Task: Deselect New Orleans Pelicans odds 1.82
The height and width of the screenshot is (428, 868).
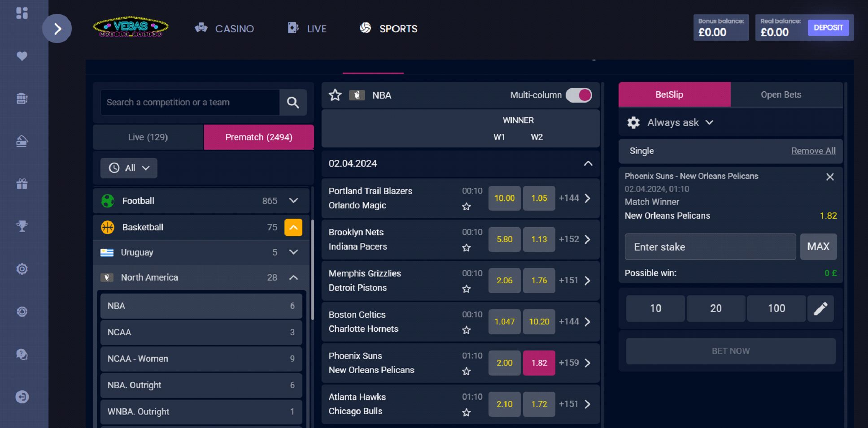Action: coord(539,363)
